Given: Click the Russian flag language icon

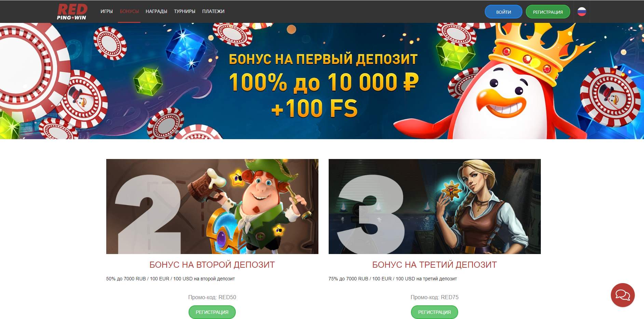Looking at the screenshot, I should coord(582,12).
